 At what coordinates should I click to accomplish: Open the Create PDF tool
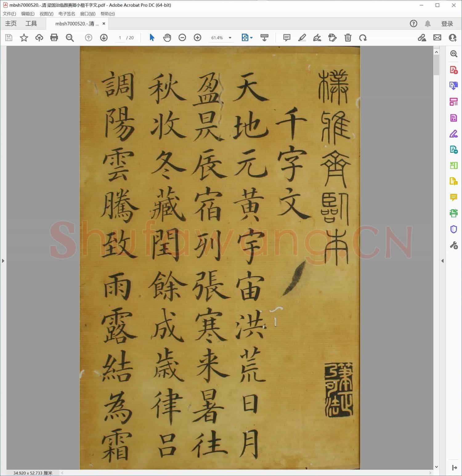[x=453, y=69]
